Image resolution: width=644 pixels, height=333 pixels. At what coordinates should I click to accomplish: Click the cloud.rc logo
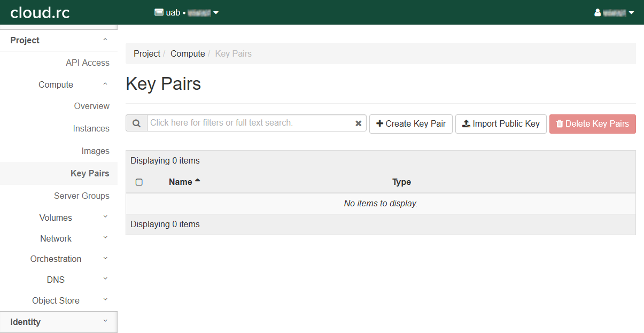(x=40, y=12)
